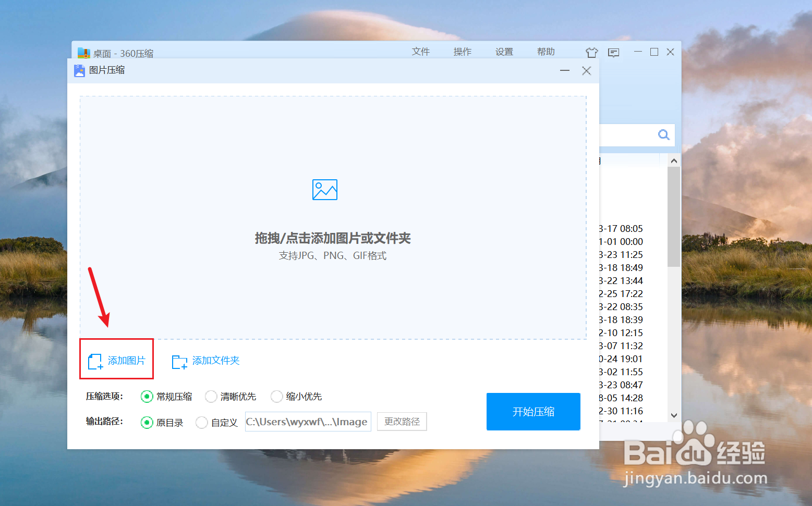Image resolution: width=812 pixels, height=506 pixels.
Task: Click the 图片压缩 dialog title bar icon
Action: (79, 70)
